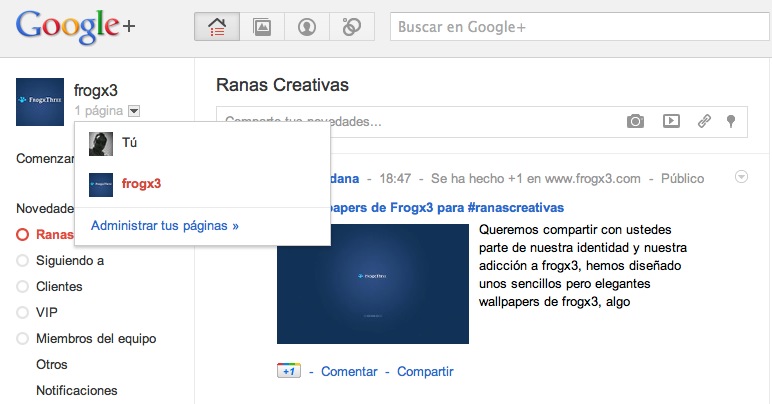The width and height of the screenshot is (772, 404).
Task: Open post options arrow beside Público
Action: [x=741, y=177]
